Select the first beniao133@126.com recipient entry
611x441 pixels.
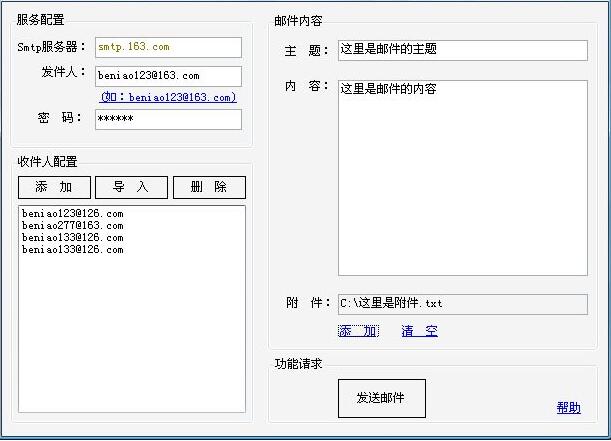tap(73, 238)
